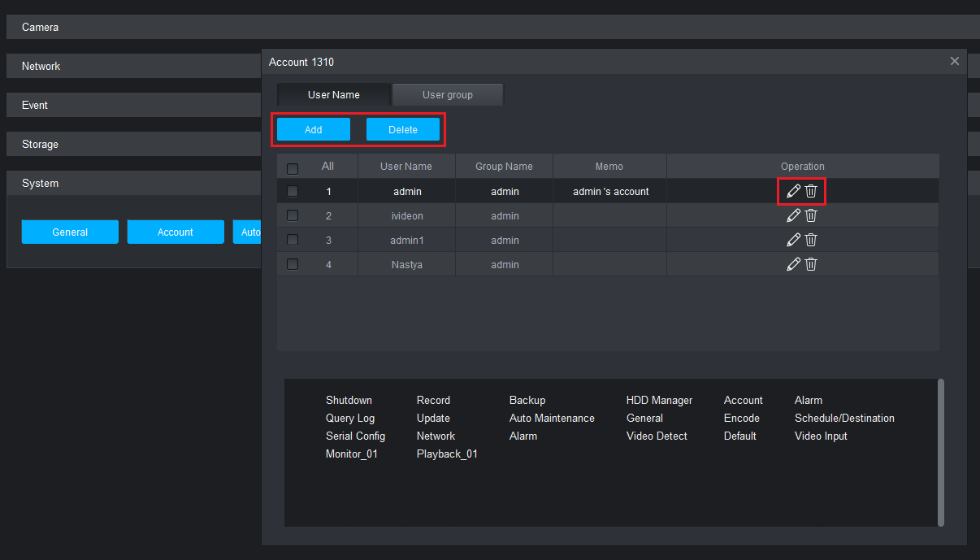Click the partially hidden Auto button
The height and width of the screenshot is (560, 980).
247,232
